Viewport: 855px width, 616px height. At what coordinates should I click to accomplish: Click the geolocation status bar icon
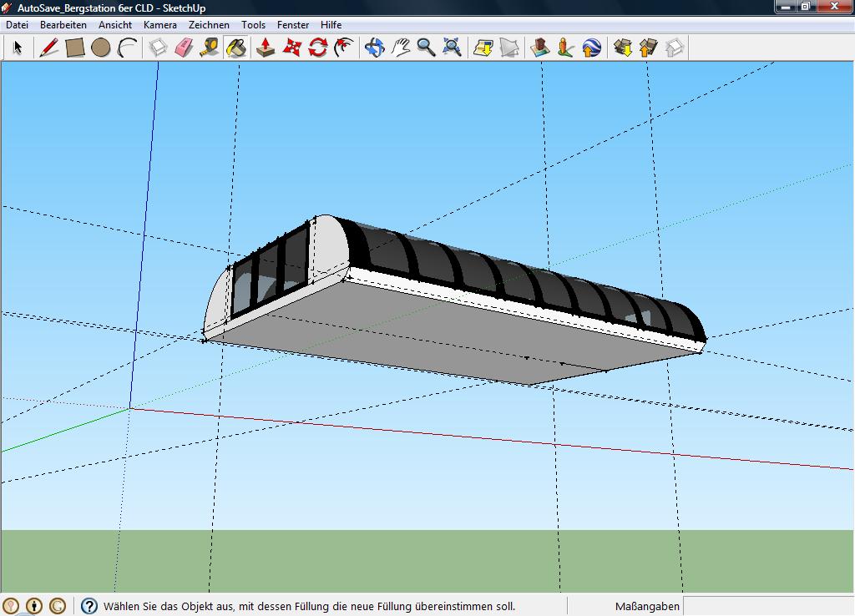coord(11,606)
